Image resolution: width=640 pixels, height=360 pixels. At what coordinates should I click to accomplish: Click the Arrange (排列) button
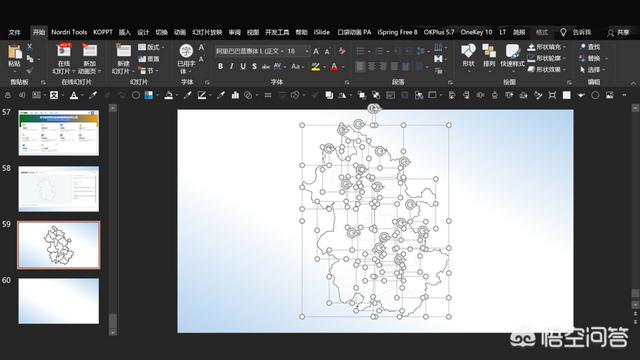[489, 56]
